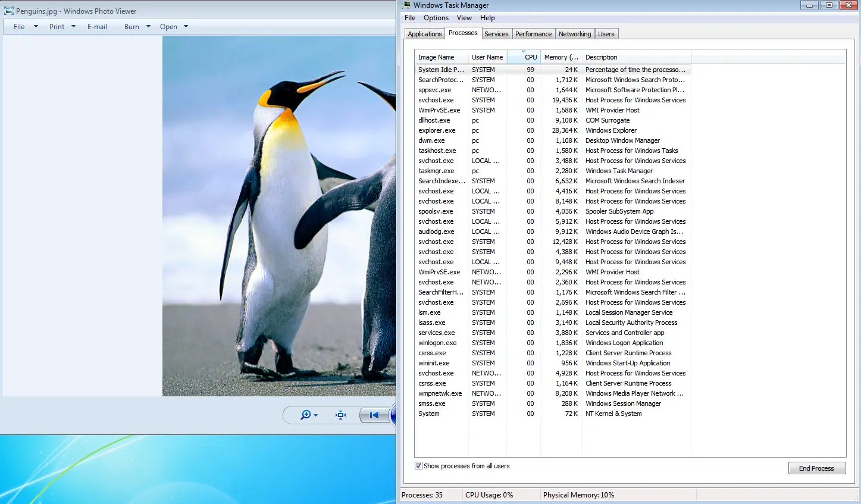Click the Spooler SubSystem App description
The width and height of the screenshot is (861, 504).
point(619,211)
